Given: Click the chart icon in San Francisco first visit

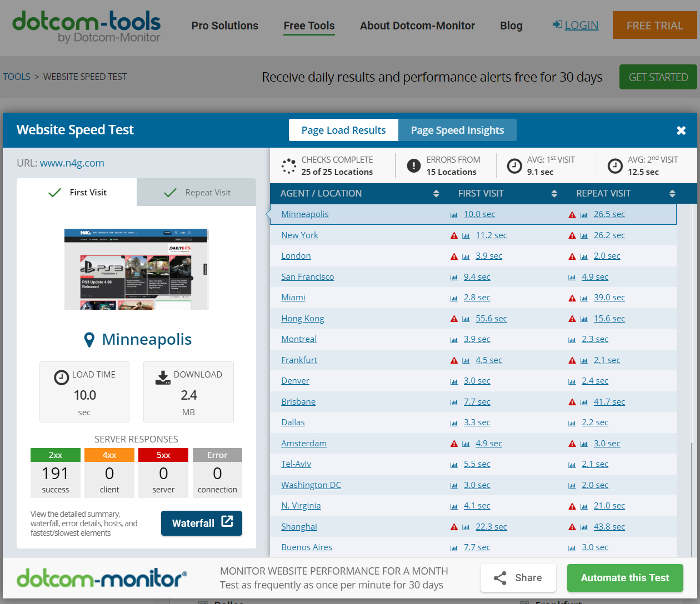Looking at the screenshot, I should pyautogui.click(x=454, y=277).
